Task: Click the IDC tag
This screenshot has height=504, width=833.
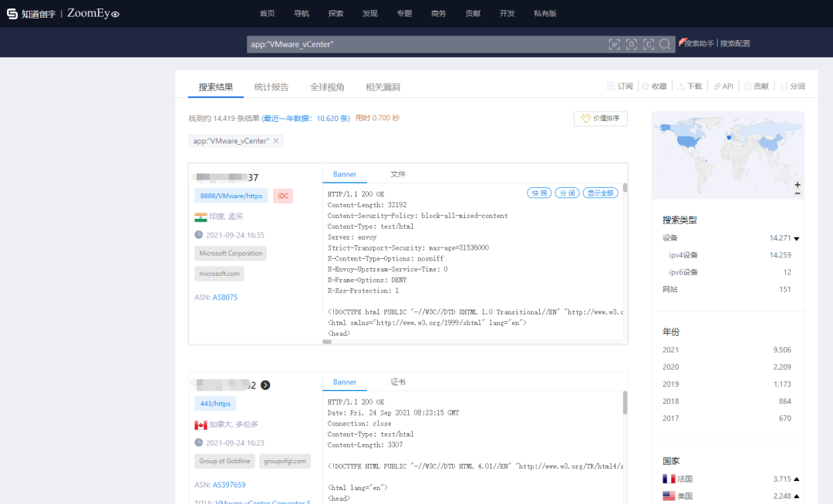Action: [x=283, y=196]
